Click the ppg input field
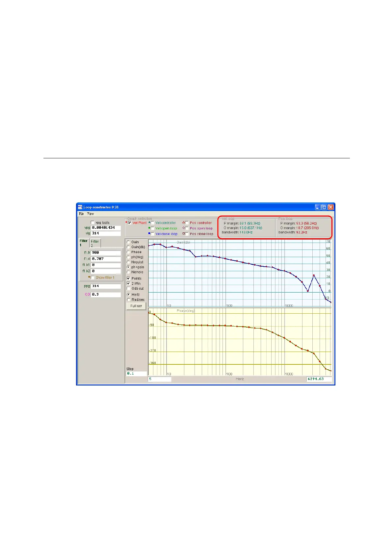 [x=106, y=286]
